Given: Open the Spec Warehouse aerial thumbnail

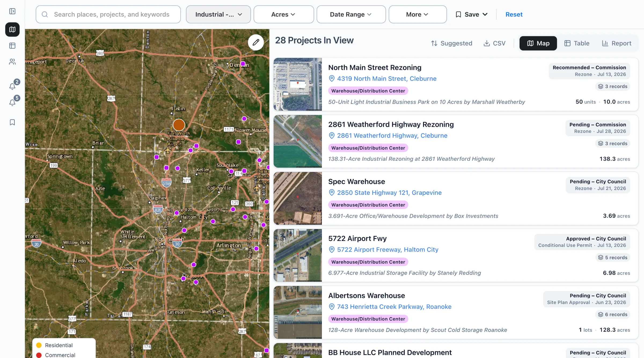Looking at the screenshot, I should [x=298, y=198].
